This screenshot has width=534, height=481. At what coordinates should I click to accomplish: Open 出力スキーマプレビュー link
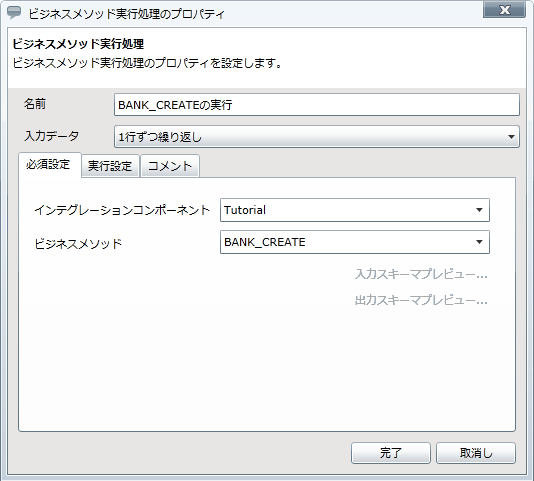pos(421,300)
